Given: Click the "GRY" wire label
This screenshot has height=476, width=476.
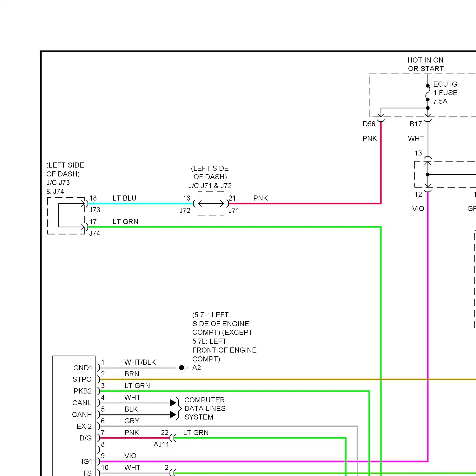Looking at the screenshot, I should [132, 421].
